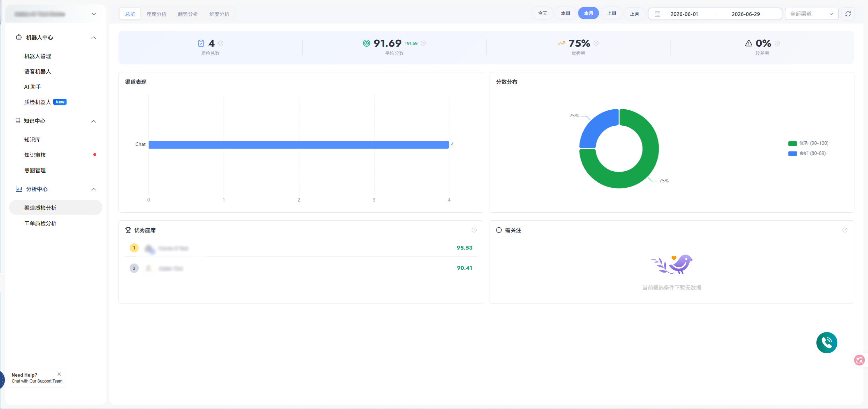868x409 pixels.
Task: Click the end date 2026-06-29 field
Action: [746, 14]
